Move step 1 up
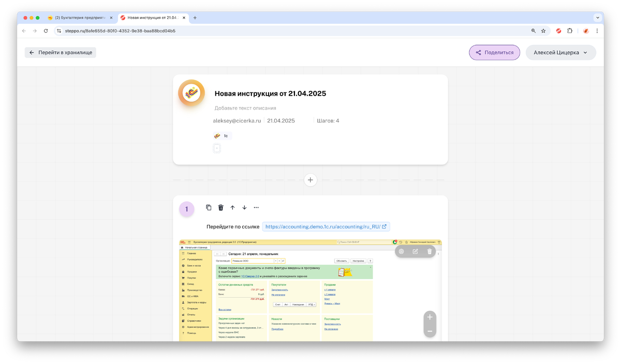This screenshot has width=621, height=364. coord(232,207)
